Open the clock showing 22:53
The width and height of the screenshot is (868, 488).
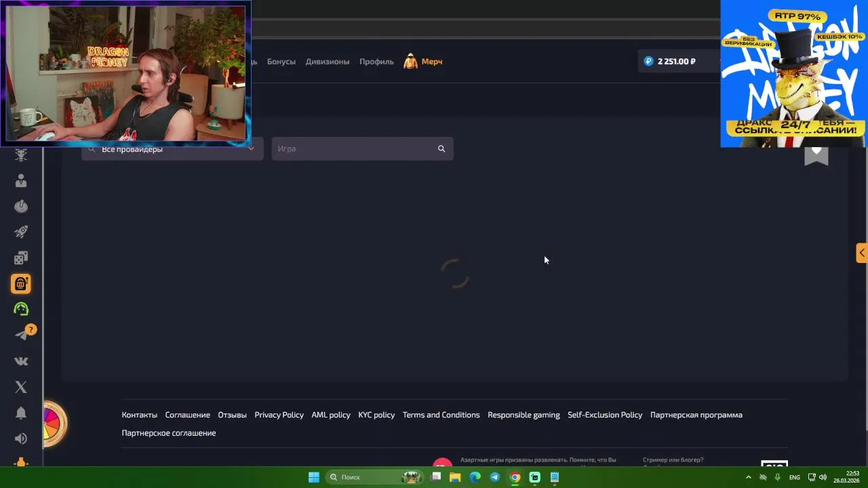coord(847,477)
